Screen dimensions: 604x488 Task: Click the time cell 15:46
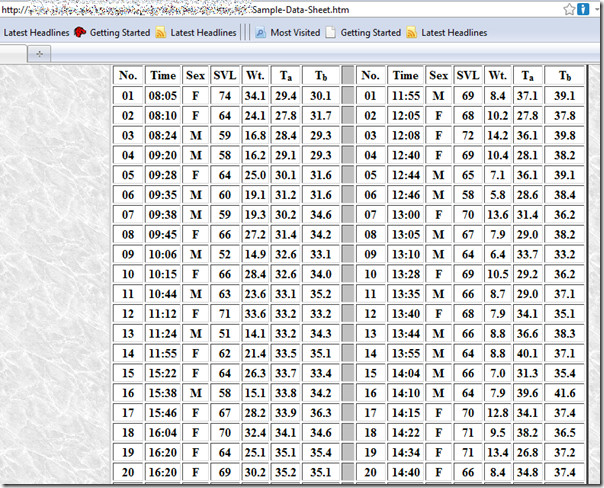pos(163,413)
